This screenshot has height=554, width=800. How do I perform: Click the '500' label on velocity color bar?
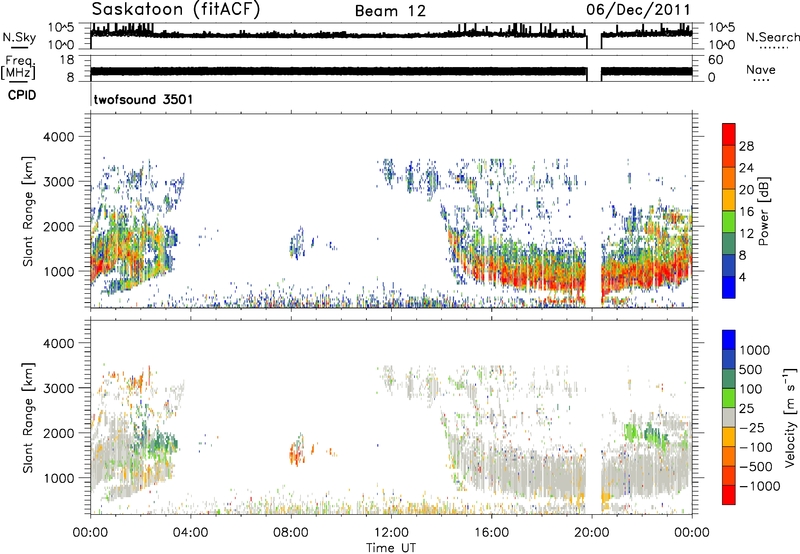click(x=751, y=369)
